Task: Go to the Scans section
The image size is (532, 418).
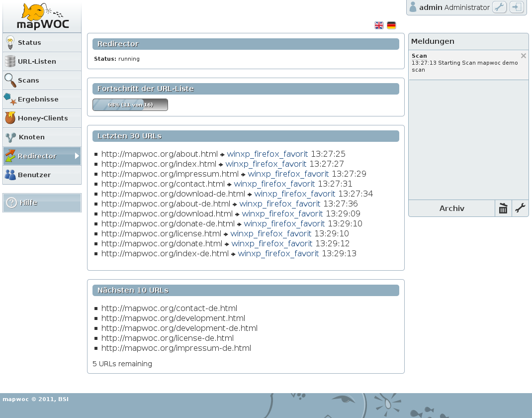Action: [x=42, y=81]
